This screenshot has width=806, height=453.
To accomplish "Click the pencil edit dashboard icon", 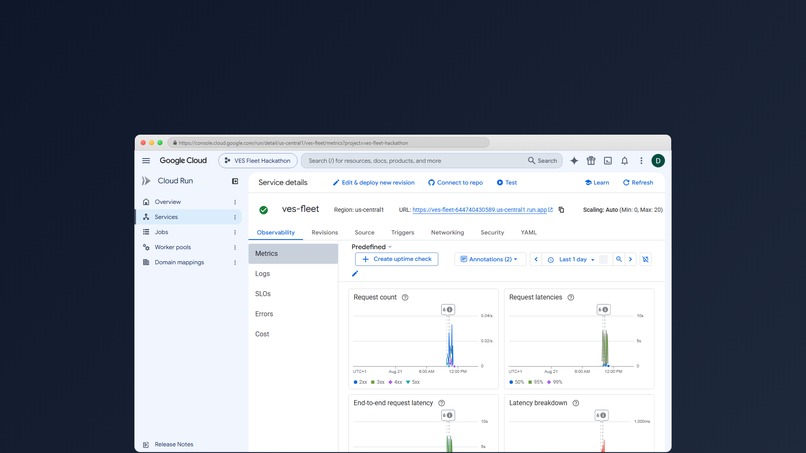I will pos(355,274).
